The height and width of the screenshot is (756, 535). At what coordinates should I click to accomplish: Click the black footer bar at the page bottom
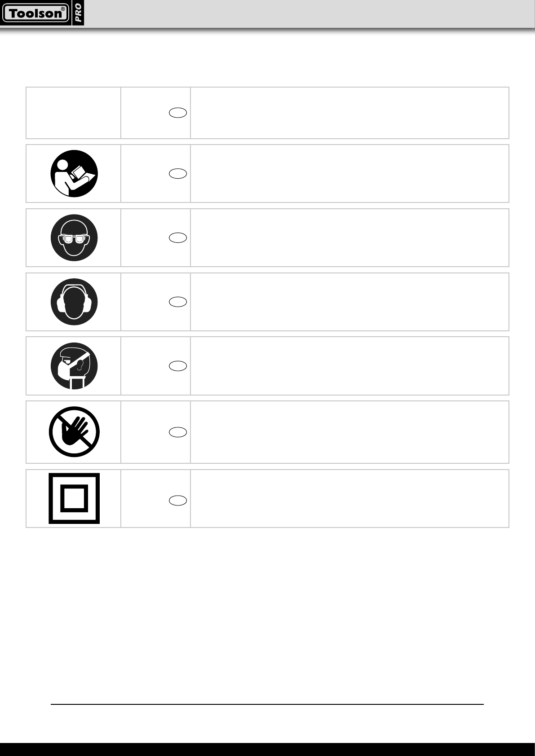coord(267,749)
